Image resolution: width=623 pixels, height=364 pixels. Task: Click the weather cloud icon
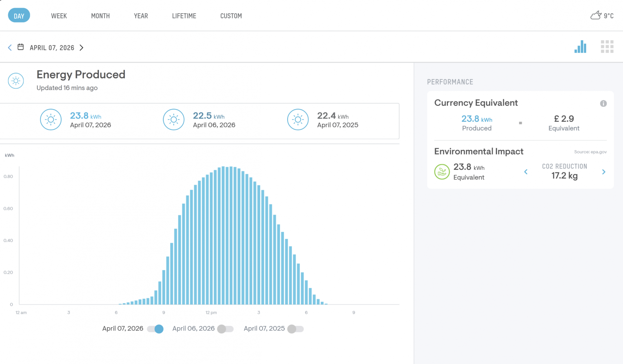point(596,15)
